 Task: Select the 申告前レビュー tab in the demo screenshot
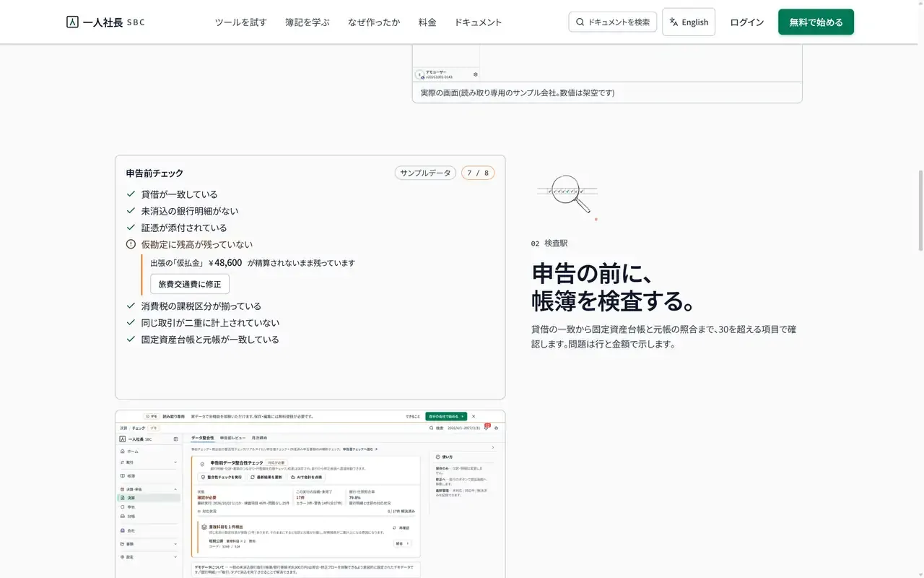tap(233, 438)
